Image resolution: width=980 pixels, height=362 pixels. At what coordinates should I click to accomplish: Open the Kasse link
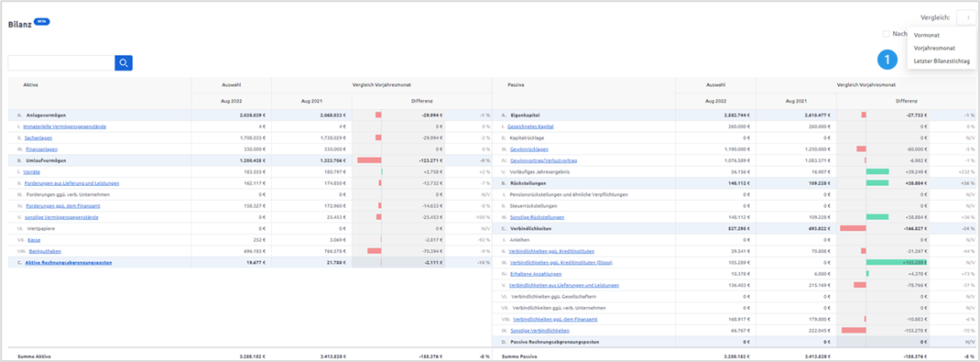(35, 240)
